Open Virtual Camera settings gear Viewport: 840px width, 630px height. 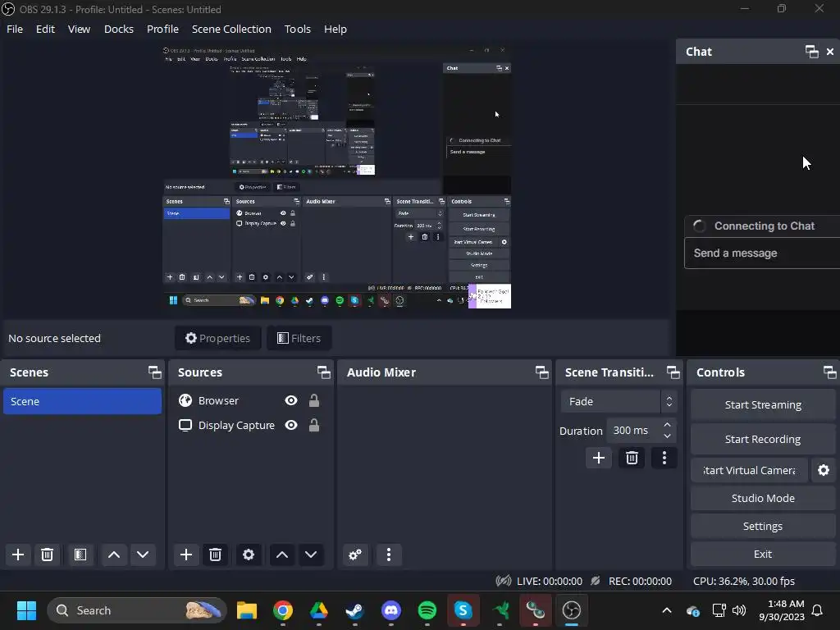824,470
